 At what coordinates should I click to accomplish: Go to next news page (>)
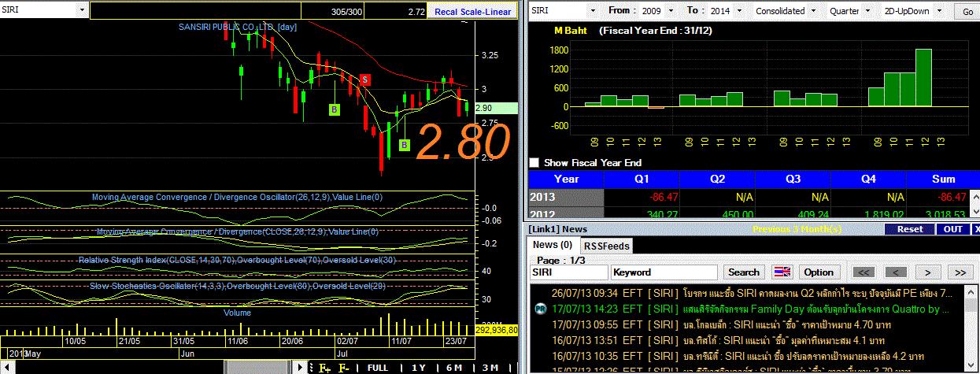pyautogui.click(x=928, y=272)
